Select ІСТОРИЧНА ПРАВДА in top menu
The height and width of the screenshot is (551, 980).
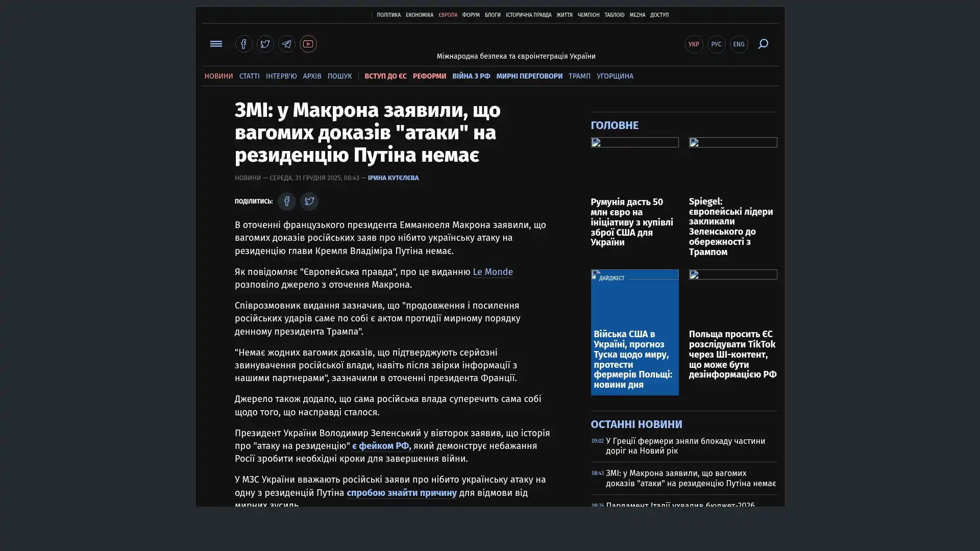tap(528, 15)
